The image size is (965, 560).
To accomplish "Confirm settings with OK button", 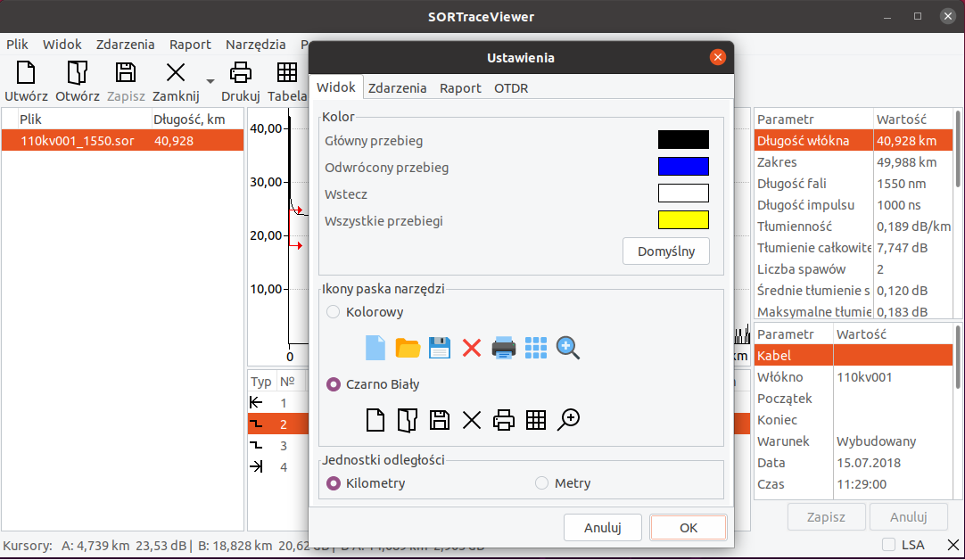I will (x=688, y=527).
